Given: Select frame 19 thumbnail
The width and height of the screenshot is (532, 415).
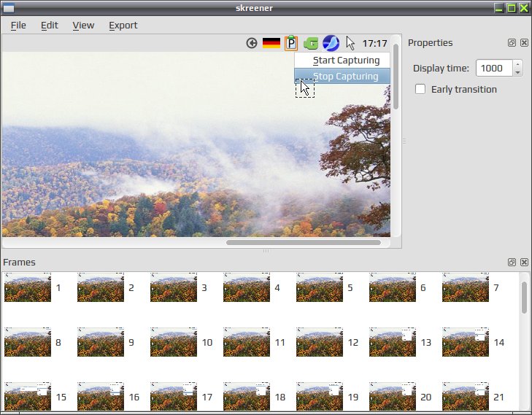Looking at the screenshot, I should coord(319,396).
